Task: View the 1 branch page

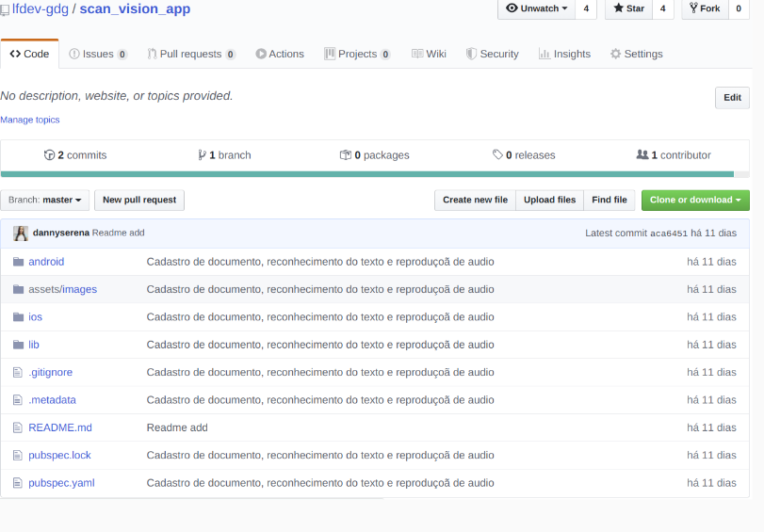Action: [x=224, y=155]
